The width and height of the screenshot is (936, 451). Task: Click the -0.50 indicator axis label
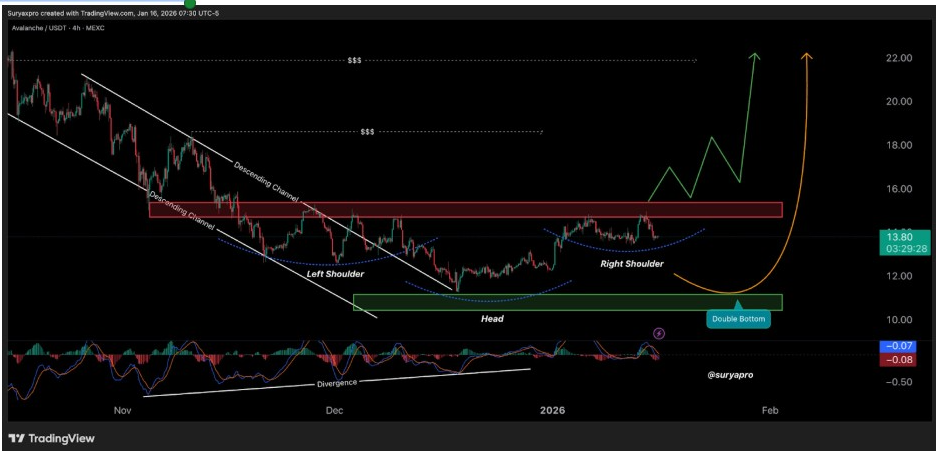900,382
